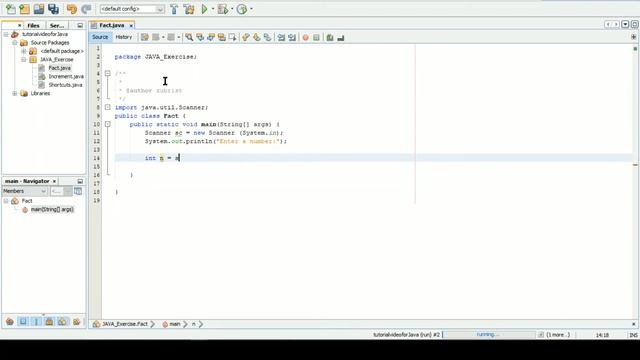Open the default config combo box
The width and height of the screenshot is (640, 360).
[x=132, y=9]
